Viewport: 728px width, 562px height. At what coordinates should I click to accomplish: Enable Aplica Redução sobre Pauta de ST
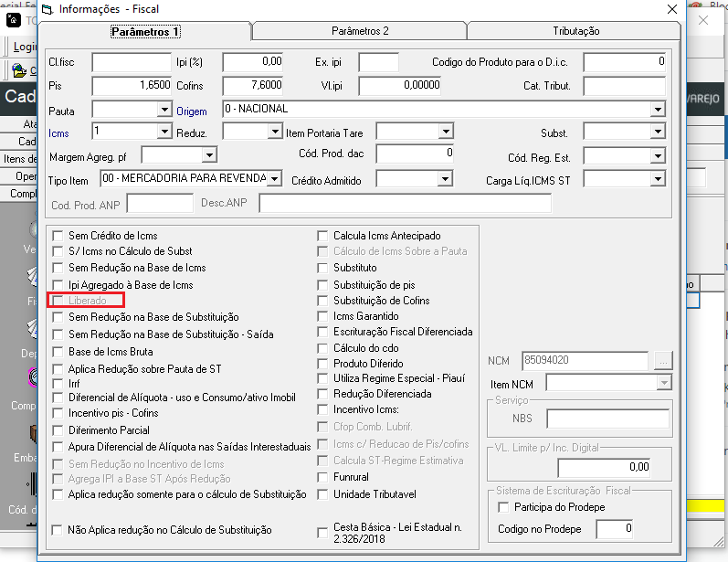click(x=58, y=370)
